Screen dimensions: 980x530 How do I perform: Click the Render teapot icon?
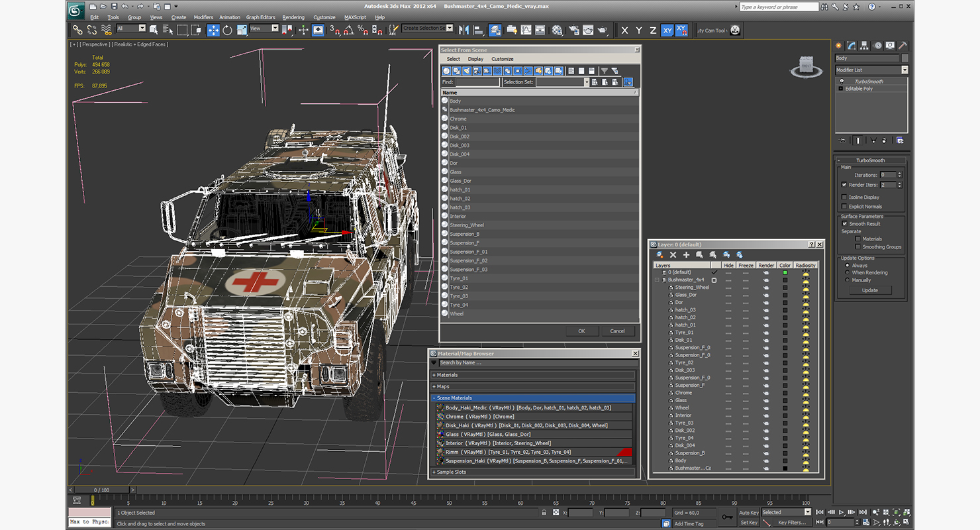(602, 30)
